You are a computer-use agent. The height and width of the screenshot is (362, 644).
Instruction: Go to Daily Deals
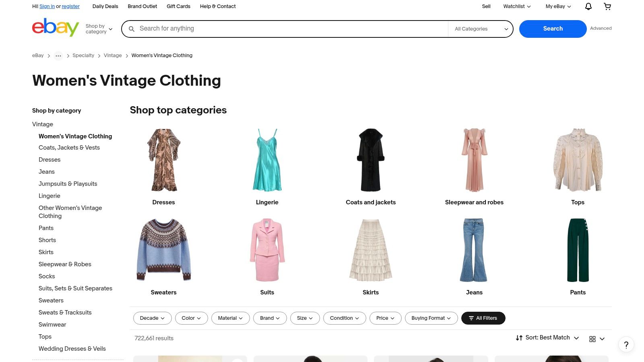[105, 6]
